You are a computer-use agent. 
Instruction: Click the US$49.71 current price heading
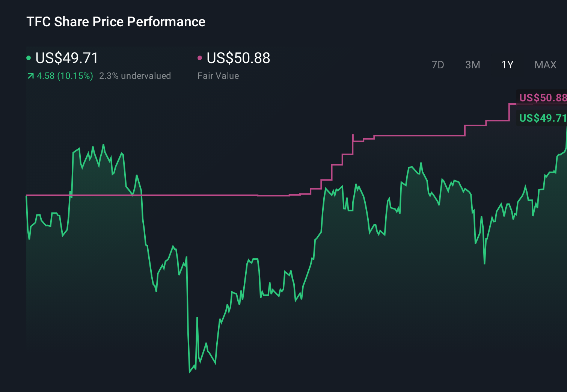tap(66, 58)
